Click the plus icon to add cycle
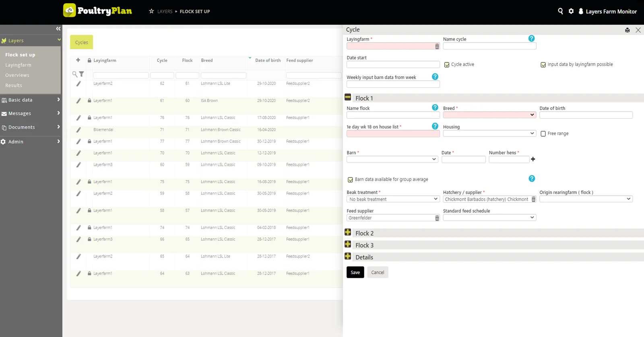This screenshot has height=337, width=644. coord(78,60)
